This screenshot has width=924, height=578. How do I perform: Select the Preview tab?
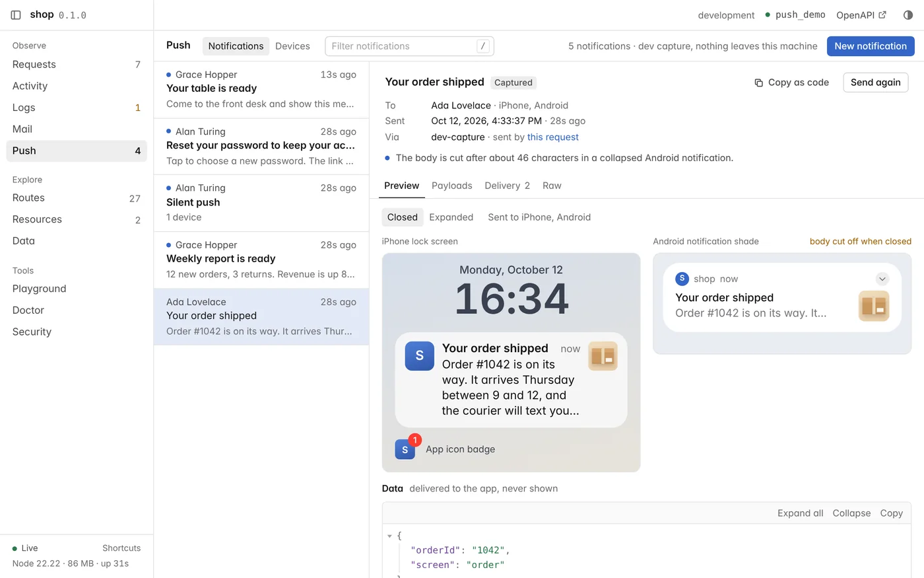tap(401, 186)
